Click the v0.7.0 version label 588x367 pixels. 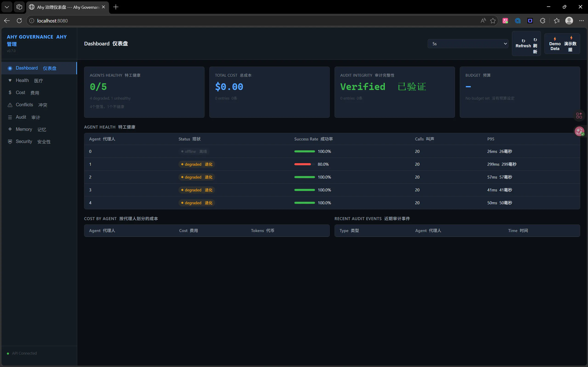[11, 51]
